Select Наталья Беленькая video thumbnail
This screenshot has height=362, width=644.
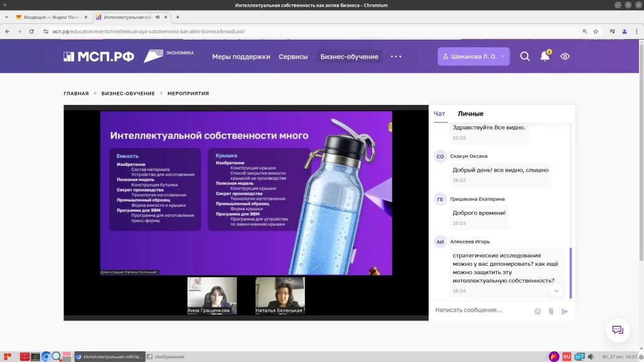point(280,295)
